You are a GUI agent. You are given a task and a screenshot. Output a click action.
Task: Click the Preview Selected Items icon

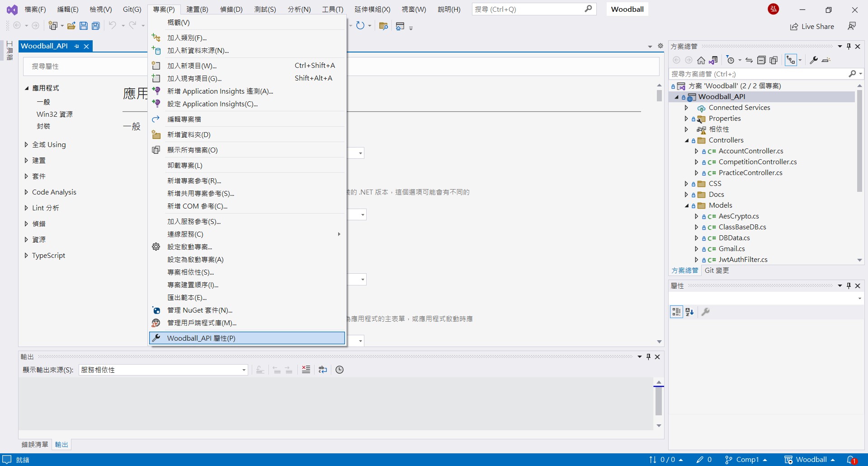coord(826,60)
